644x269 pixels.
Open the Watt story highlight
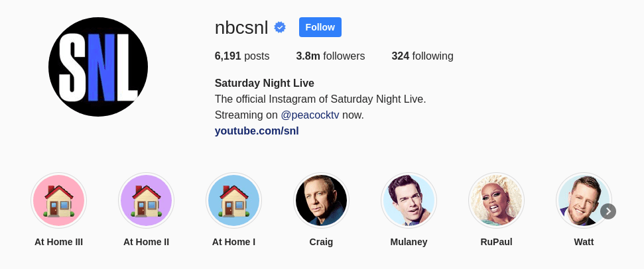coord(582,201)
